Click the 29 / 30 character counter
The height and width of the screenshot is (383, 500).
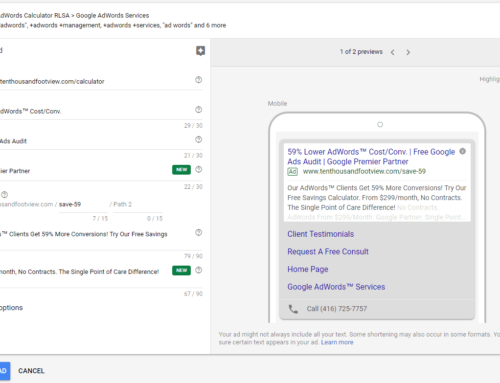pyautogui.click(x=193, y=126)
